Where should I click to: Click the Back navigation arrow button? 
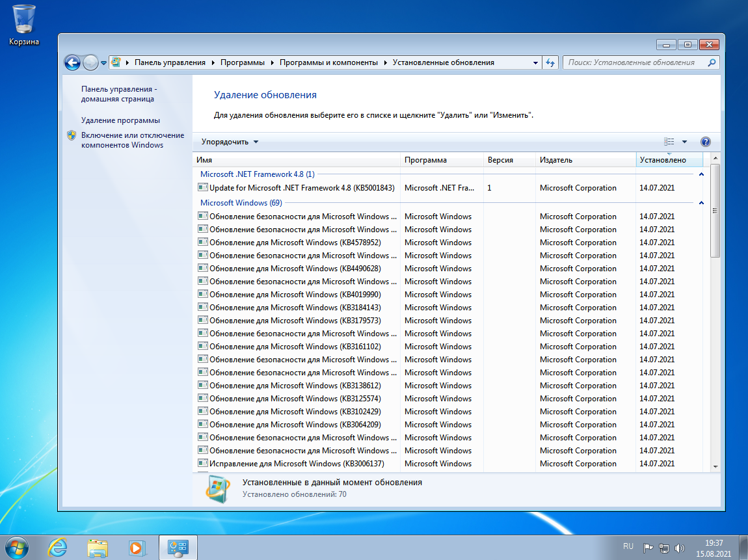tap(72, 62)
